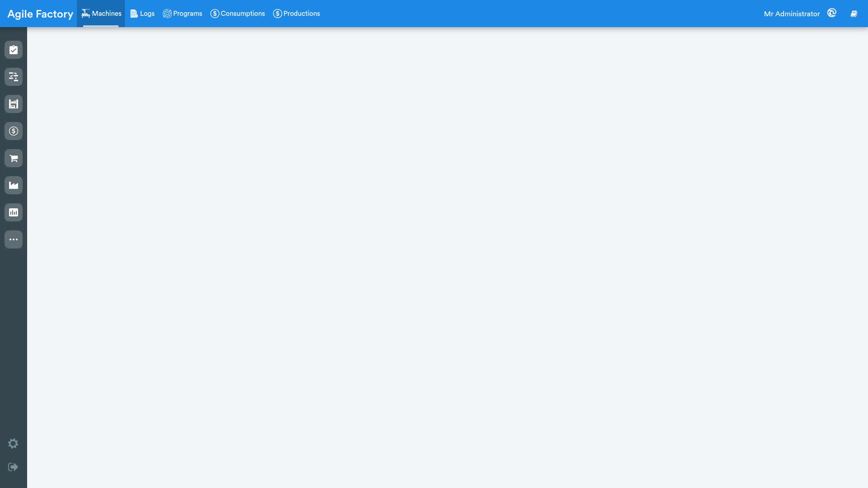The width and height of the screenshot is (868, 488).
Task: Open the factory sidebar icon
Action: pos(14,185)
